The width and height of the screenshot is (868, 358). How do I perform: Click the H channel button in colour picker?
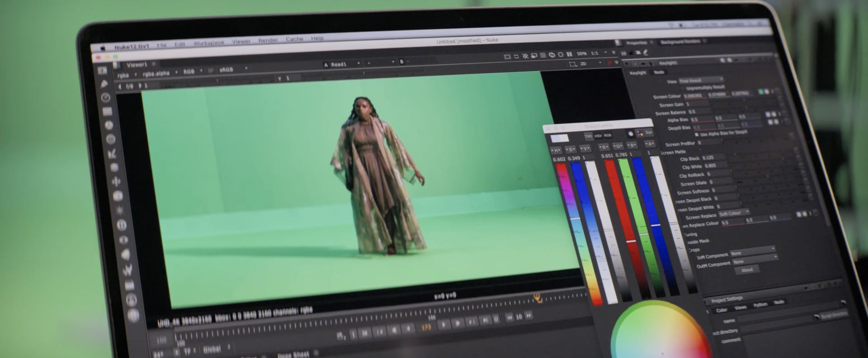pyautogui.click(x=556, y=150)
